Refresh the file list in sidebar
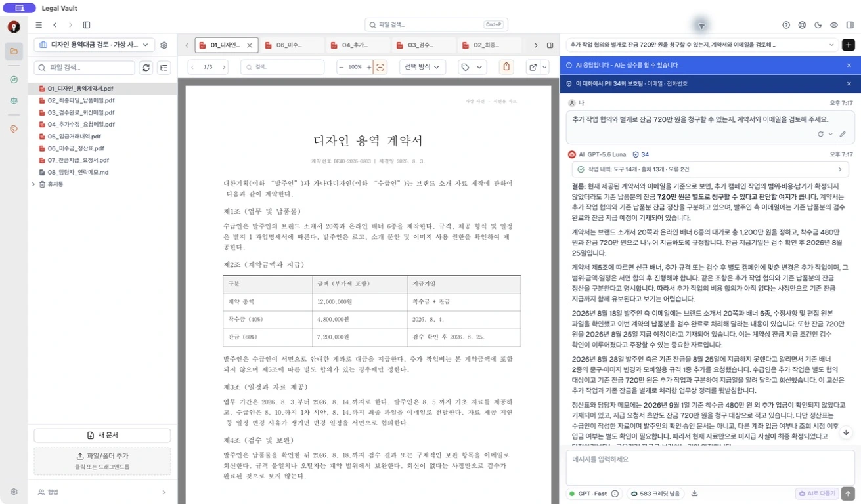The image size is (861, 504). coord(146,68)
